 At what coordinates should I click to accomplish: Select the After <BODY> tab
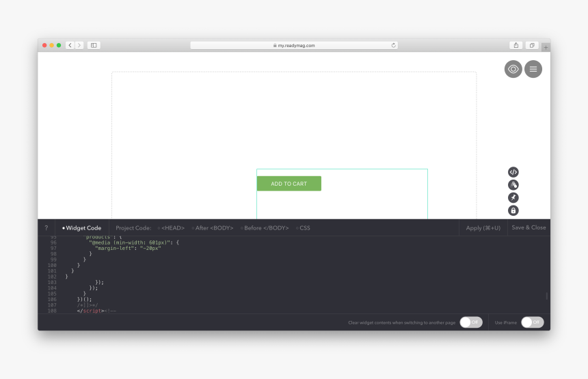click(x=212, y=227)
